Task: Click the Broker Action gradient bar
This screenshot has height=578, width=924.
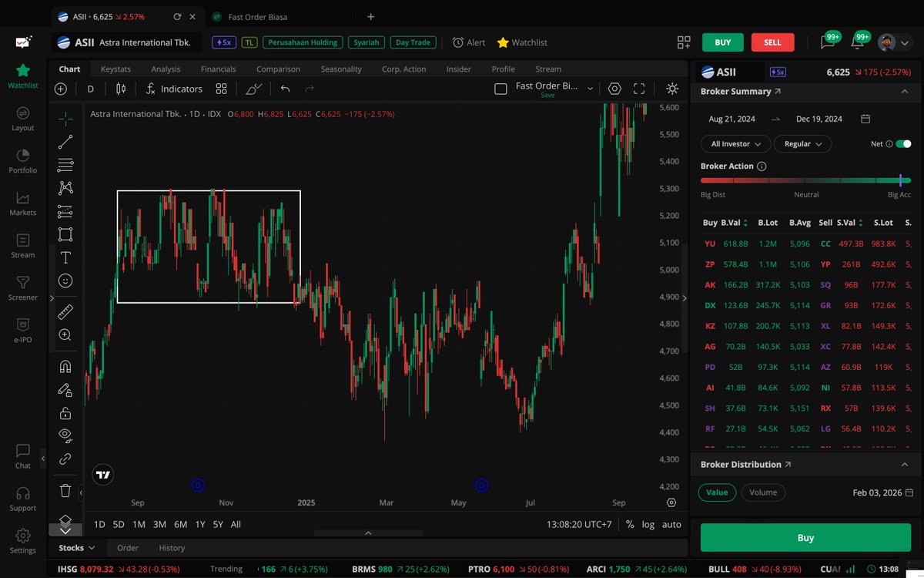Action: [805, 180]
